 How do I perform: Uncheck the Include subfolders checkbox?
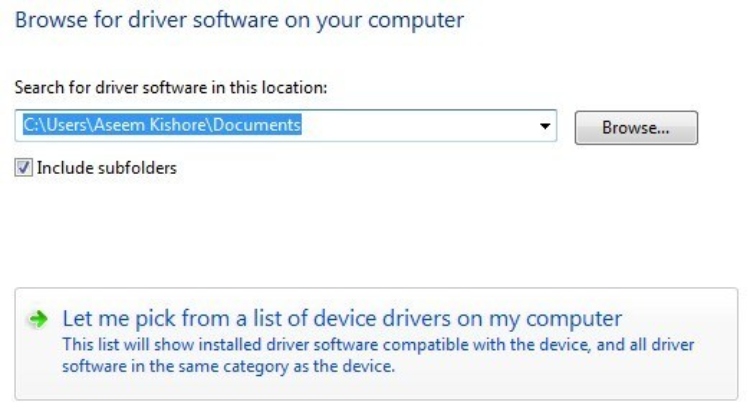(x=23, y=168)
